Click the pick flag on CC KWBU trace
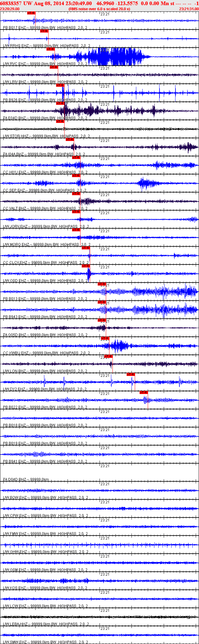 point(105,338)
